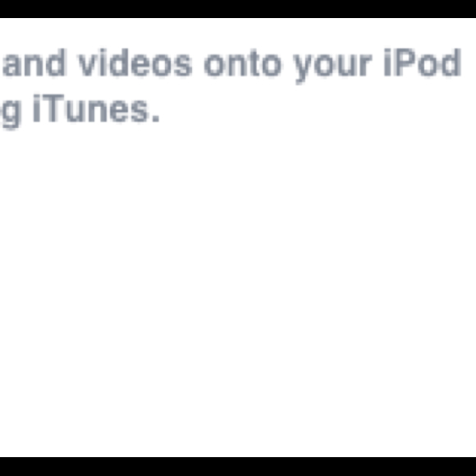476x476 pixels.
Task: Click the cut-off letter "g" before iTunes
Action: (x=11, y=115)
